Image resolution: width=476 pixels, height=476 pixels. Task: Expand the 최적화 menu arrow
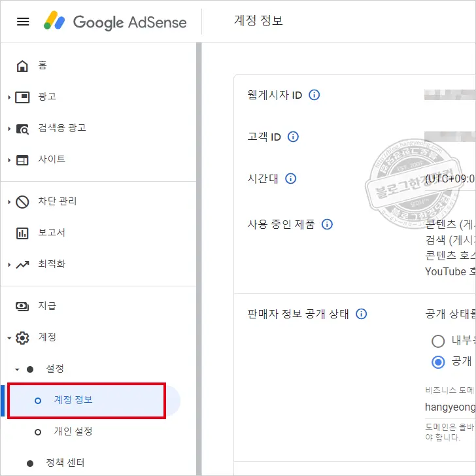coord(9,265)
